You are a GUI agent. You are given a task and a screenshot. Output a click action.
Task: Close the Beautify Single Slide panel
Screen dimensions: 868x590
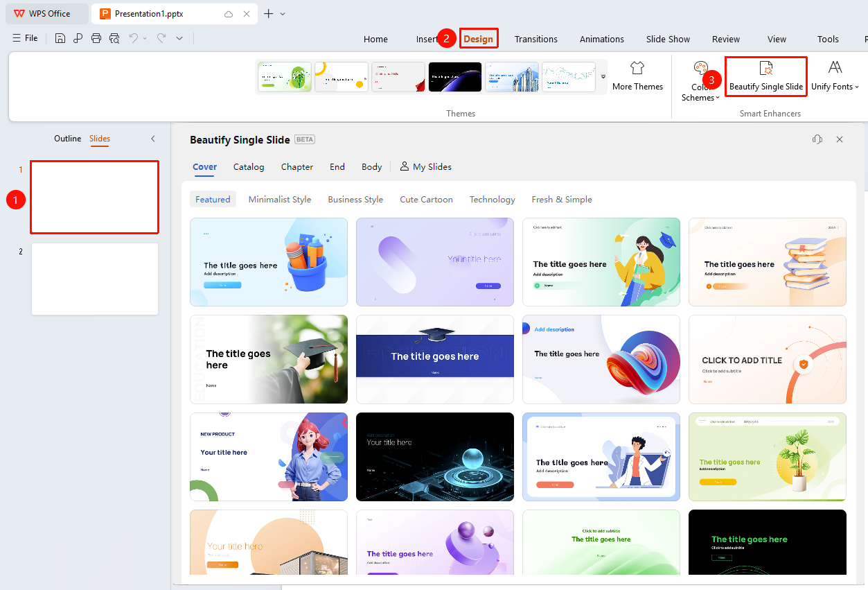[840, 139]
